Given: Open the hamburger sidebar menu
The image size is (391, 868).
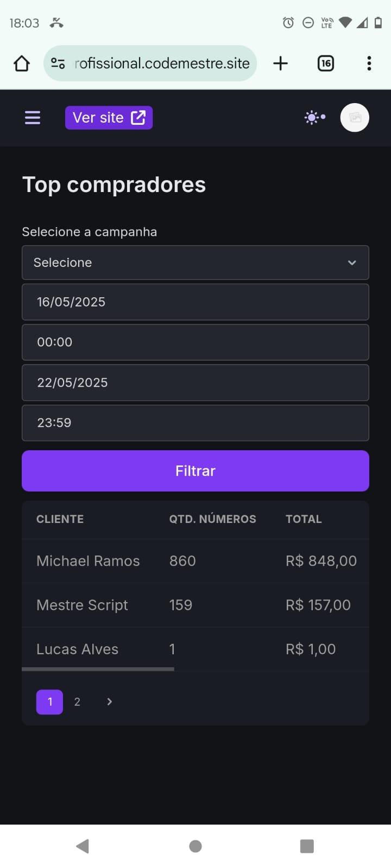Looking at the screenshot, I should click(x=33, y=118).
